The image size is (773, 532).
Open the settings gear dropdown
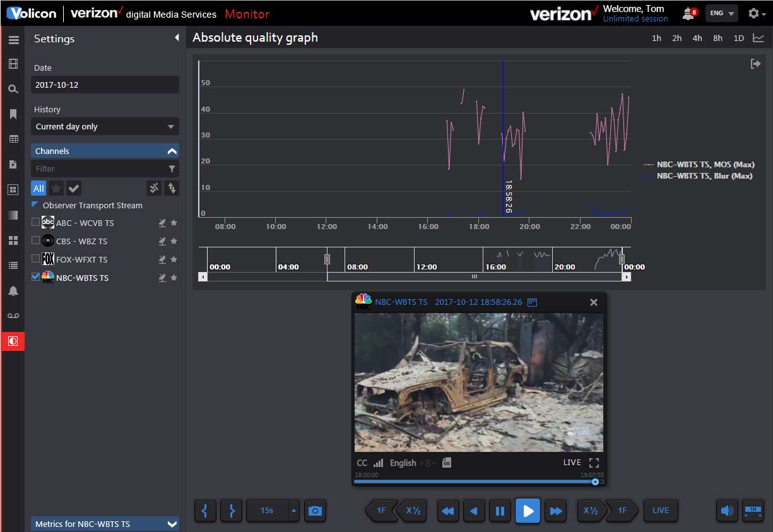(756, 13)
